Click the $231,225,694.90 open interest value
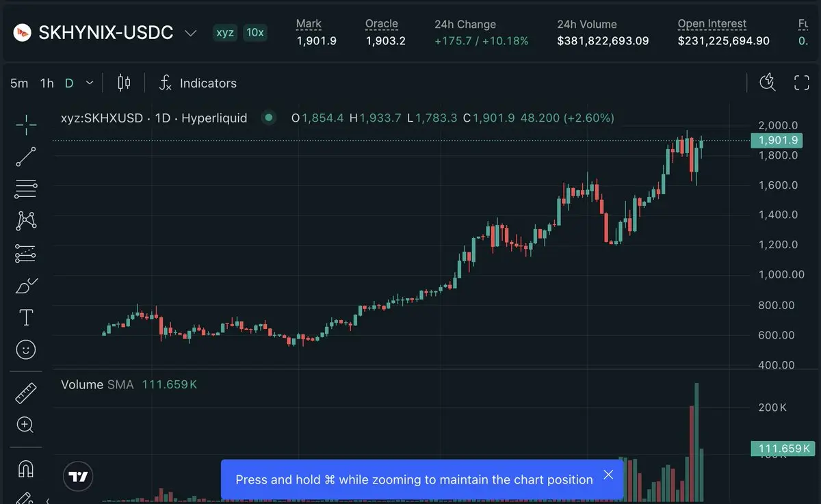 (724, 41)
